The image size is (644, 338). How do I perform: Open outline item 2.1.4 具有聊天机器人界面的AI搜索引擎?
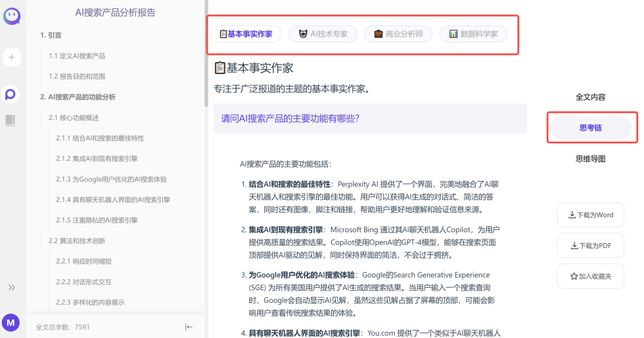click(113, 200)
